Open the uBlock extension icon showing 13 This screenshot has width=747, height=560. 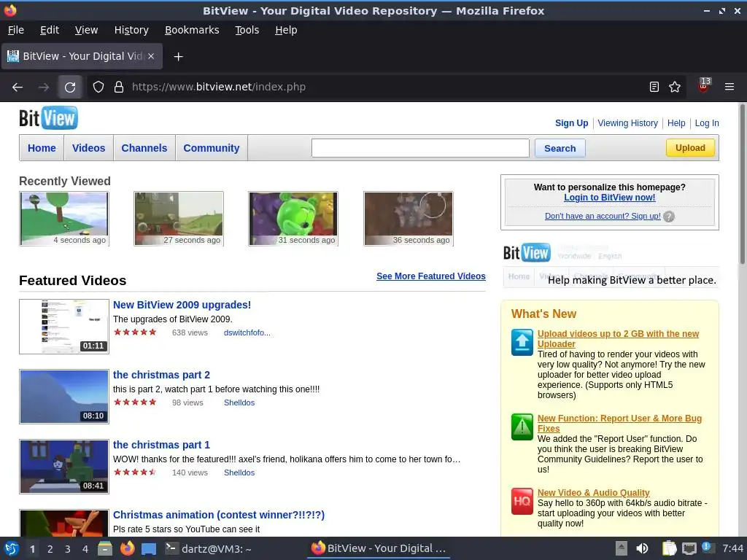(704, 86)
